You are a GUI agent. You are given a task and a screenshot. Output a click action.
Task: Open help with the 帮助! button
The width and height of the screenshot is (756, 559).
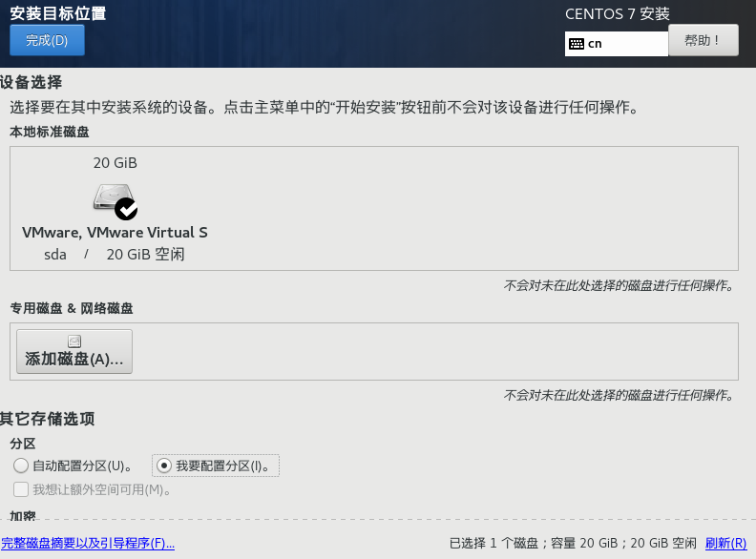click(703, 40)
